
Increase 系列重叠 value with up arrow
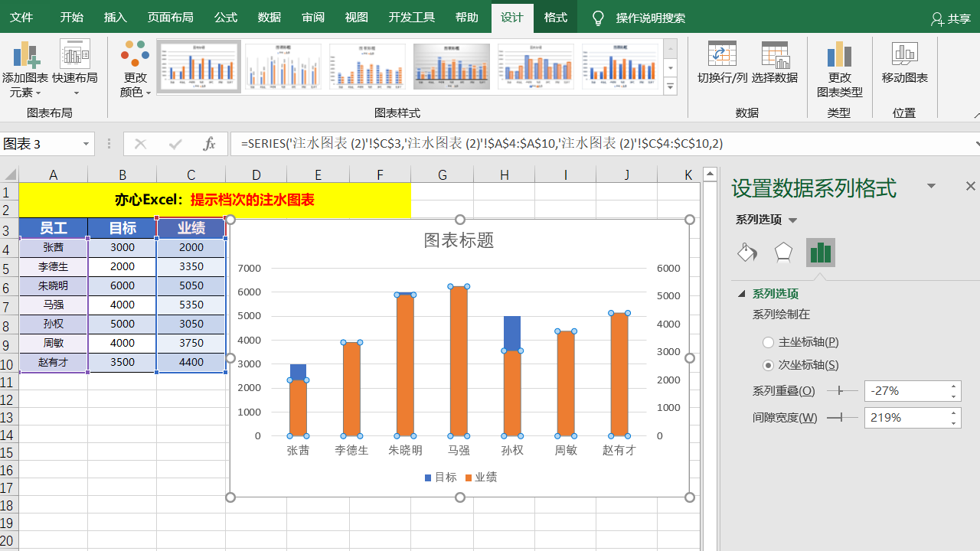click(954, 386)
